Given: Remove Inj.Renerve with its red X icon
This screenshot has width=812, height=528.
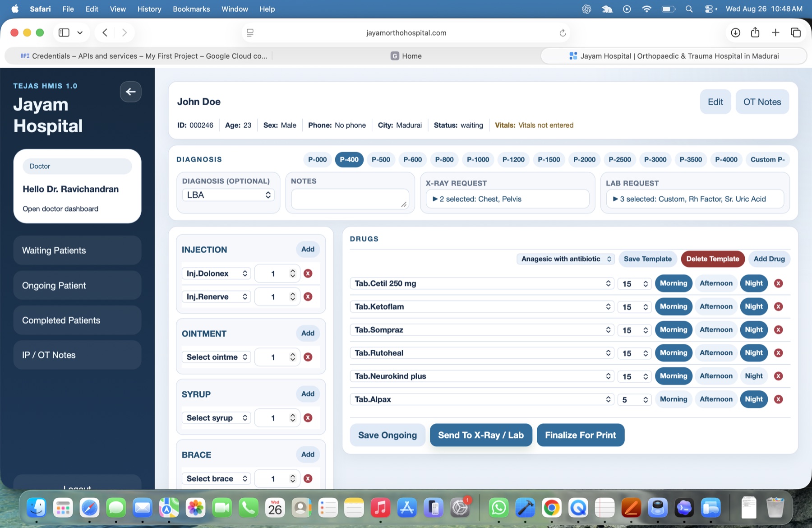Looking at the screenshot, I should point(308,296).
